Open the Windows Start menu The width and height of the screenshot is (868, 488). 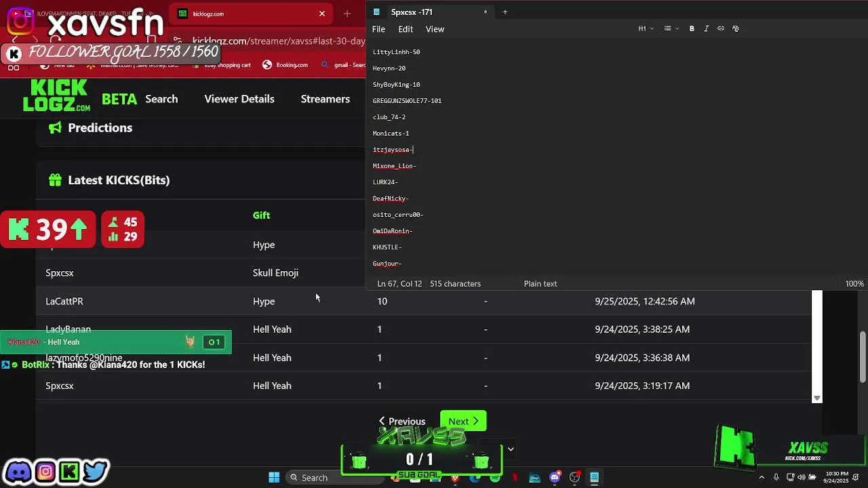click(274, 478)
